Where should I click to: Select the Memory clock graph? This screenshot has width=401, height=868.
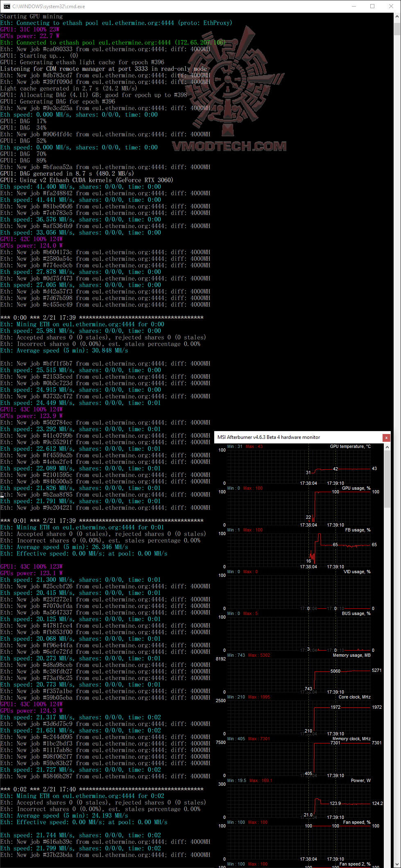(x=299, y=759)
